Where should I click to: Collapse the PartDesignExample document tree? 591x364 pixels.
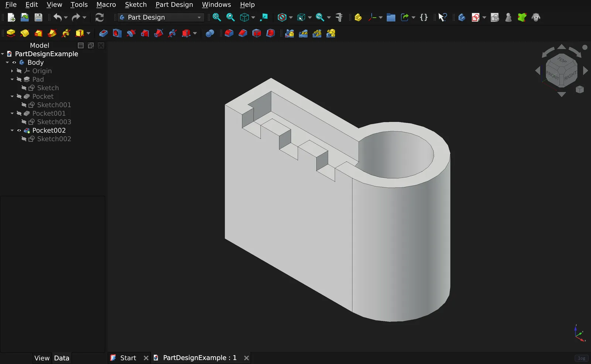pyautogui.click(x=3, y=54)
